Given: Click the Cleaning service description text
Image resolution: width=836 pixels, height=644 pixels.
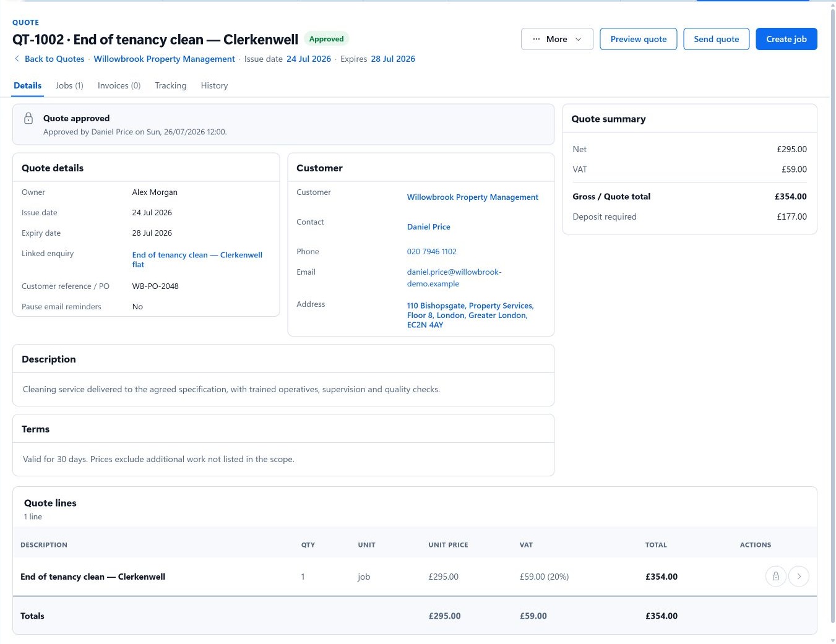Looking at the screenshot, I should pos(231,389).
